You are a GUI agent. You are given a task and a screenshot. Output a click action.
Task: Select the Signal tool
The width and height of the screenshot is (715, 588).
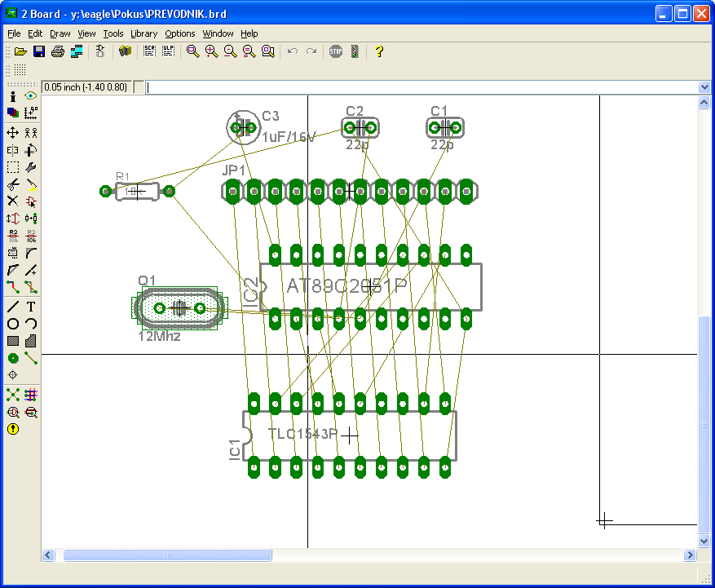30,359
